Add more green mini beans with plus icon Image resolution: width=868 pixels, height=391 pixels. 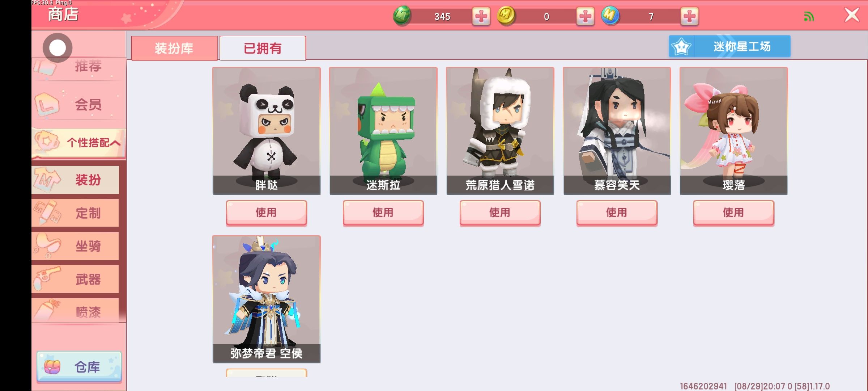(481, 16)
